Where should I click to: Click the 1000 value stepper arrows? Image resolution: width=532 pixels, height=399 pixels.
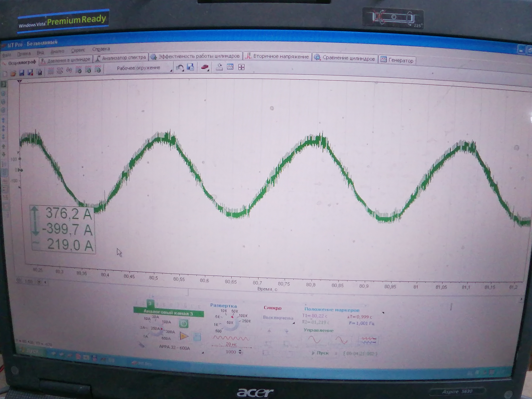(240, 352)
